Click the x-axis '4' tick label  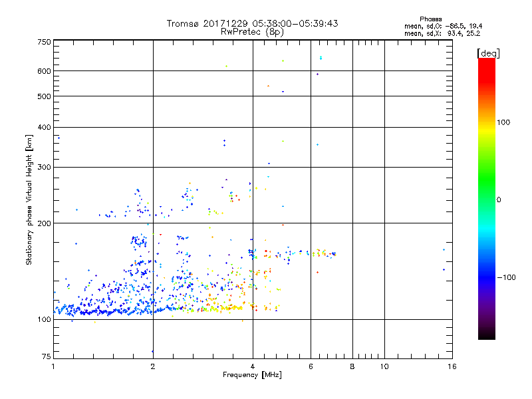253,366
